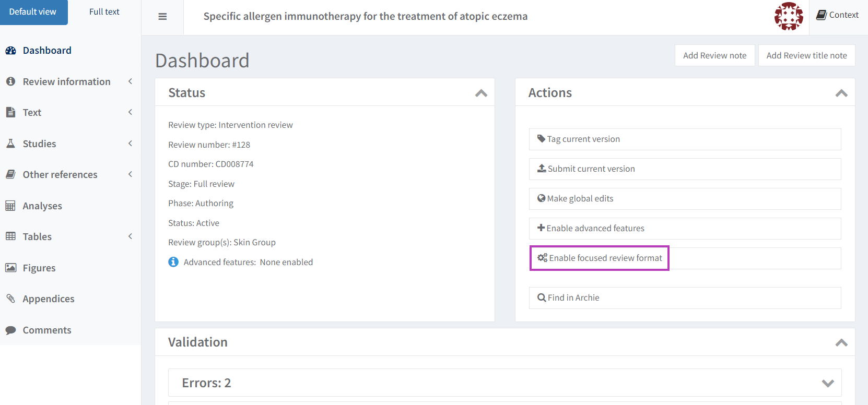Open the Comments section
The height and width of the screenshot is (405, 868).
click(47, 330)
